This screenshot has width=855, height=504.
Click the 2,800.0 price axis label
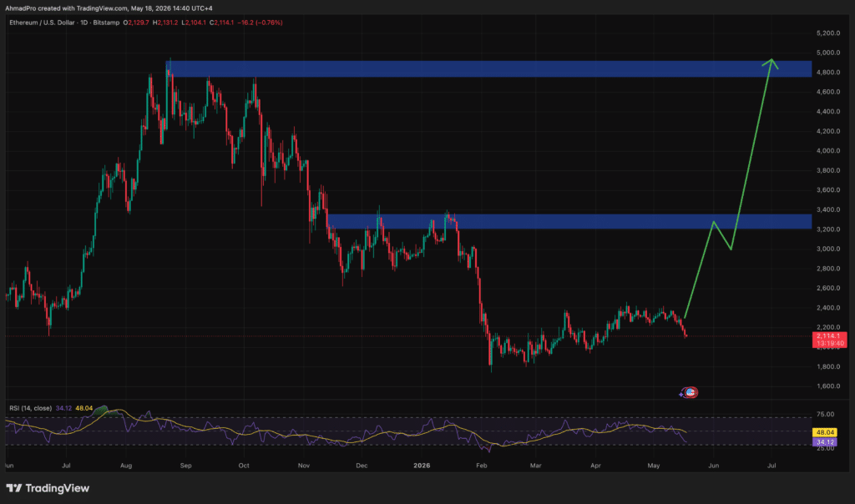pos(827,269)
